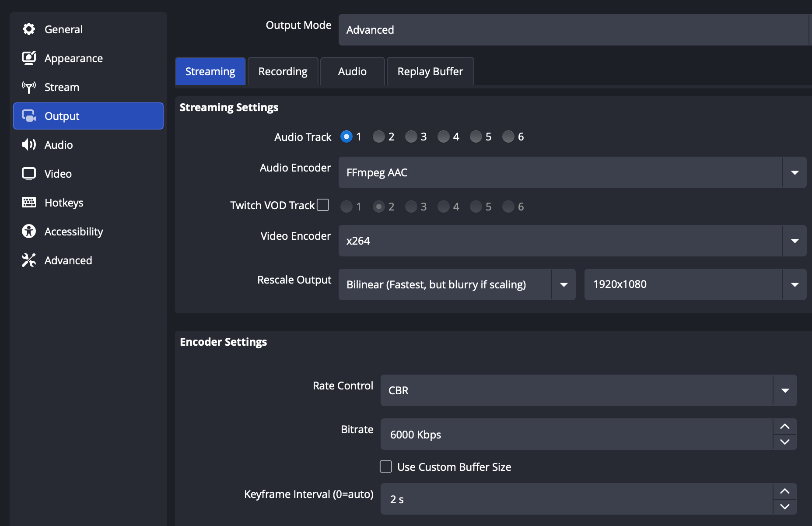Screen dimensions: 812x526
Task: Click the Audio speaker icon
Action: [x=29, y=145]
